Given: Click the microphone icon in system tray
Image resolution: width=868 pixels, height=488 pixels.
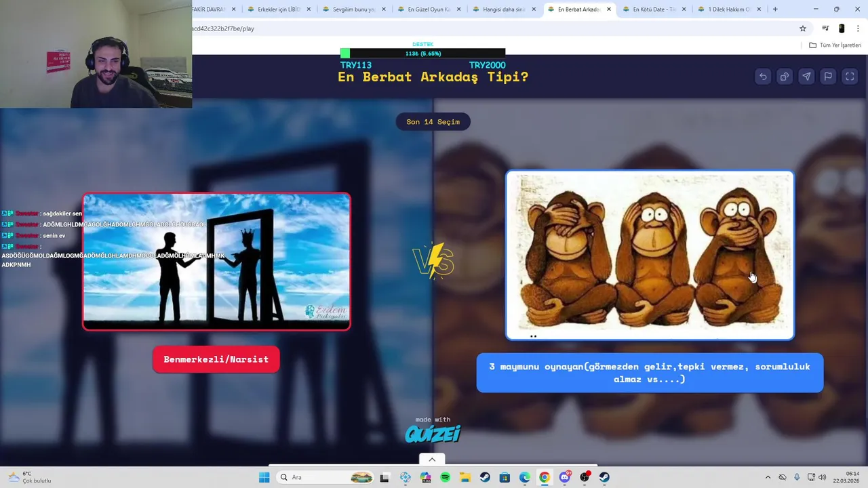Looking at the screenshot, I should pos(797,477).
